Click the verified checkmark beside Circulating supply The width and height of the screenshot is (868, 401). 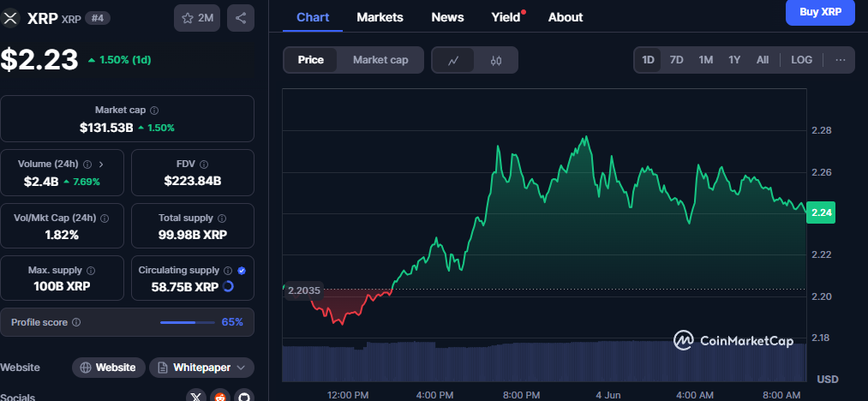(x=242, y=271)
